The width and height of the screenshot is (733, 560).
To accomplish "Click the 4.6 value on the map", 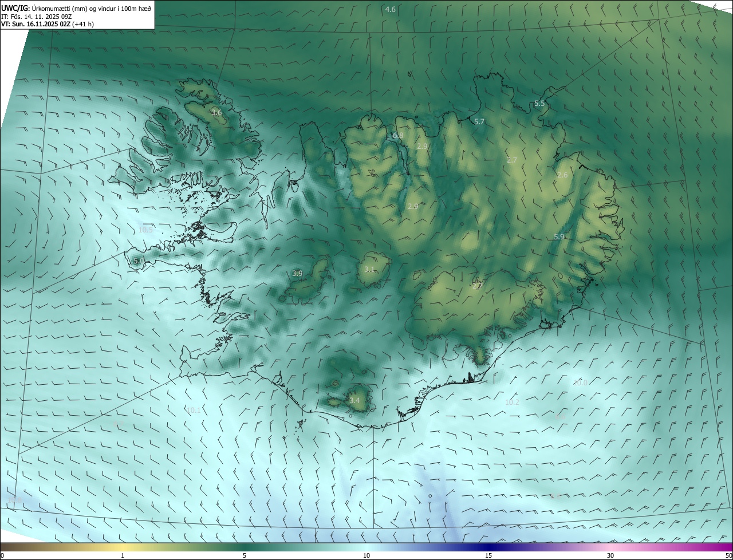I will 390,9.
